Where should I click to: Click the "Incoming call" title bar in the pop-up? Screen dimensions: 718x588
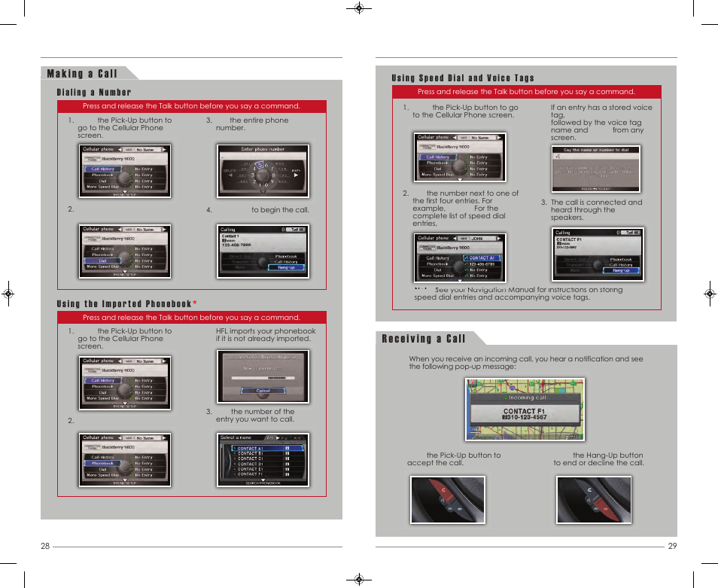525,398
